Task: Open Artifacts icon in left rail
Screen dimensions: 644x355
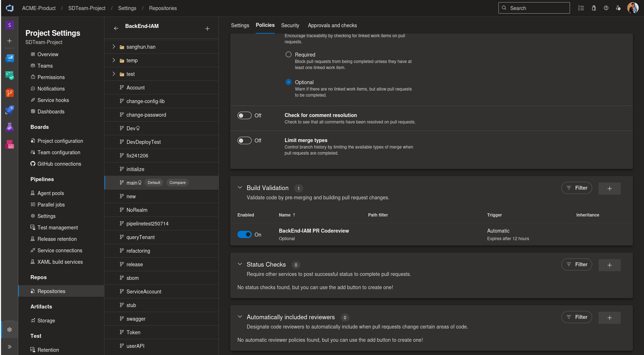Action: pyautogui.click(x=10, y=144)
